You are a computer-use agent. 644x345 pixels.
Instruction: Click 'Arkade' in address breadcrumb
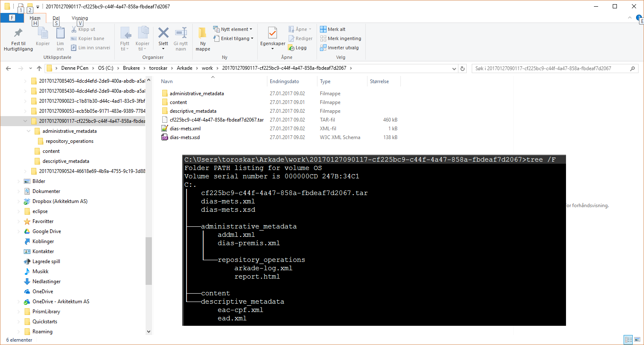[184, 68]
